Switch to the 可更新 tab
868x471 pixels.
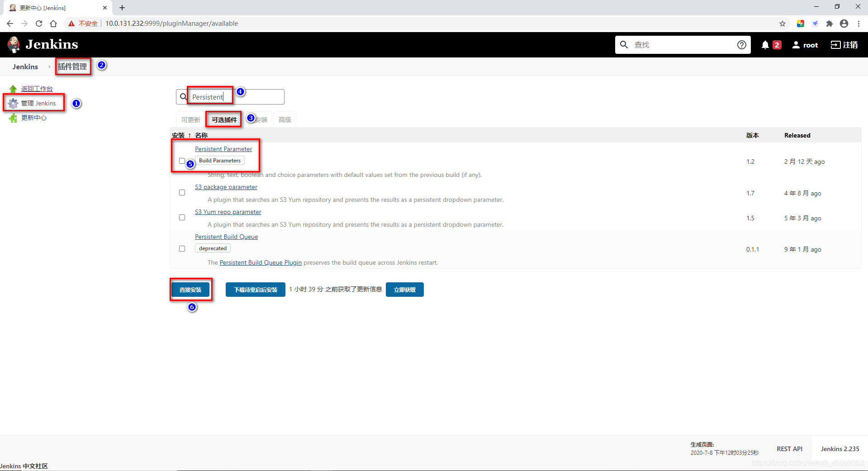coord(190,120)
